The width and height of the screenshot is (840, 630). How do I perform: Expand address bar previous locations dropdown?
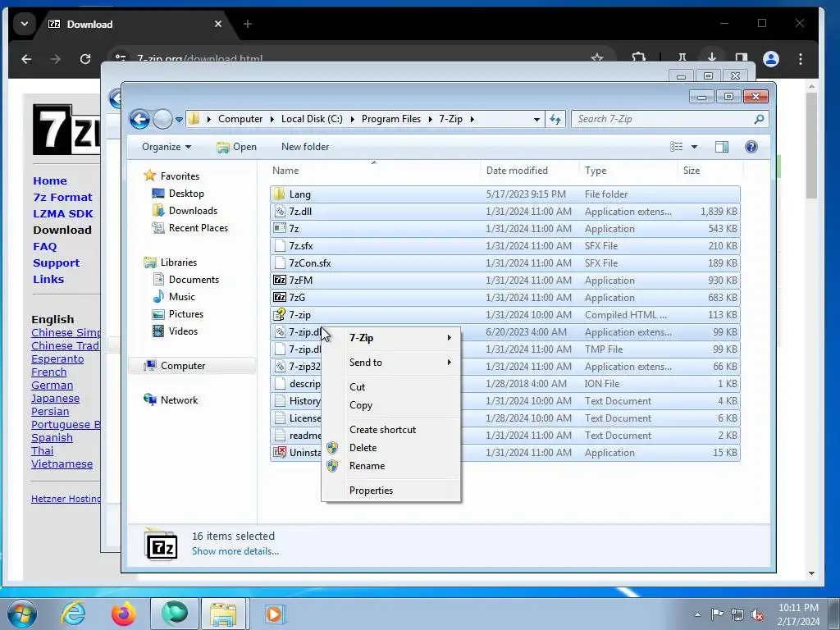(536, 120)
